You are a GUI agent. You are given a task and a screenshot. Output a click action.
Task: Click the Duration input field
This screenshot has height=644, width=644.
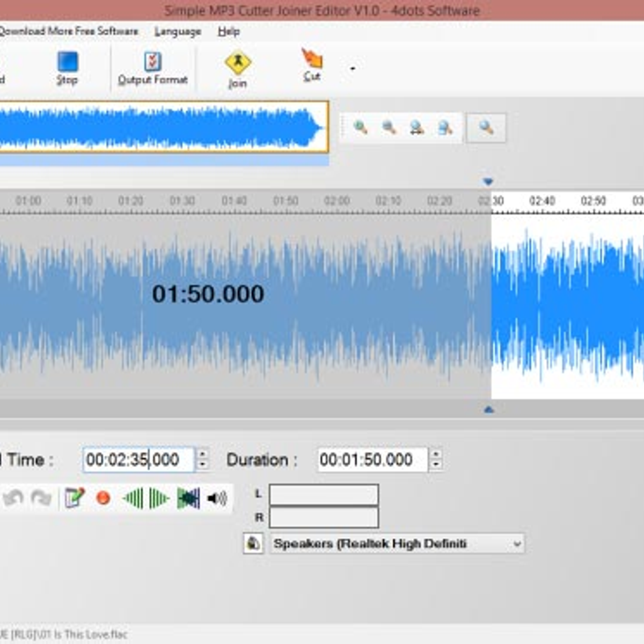point(372,460)
